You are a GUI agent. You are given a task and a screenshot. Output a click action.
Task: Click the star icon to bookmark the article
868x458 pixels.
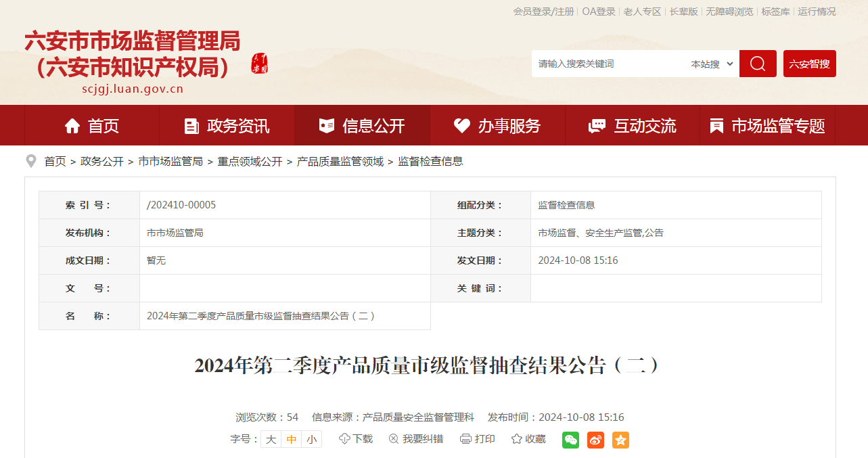(x=516, y=439)
